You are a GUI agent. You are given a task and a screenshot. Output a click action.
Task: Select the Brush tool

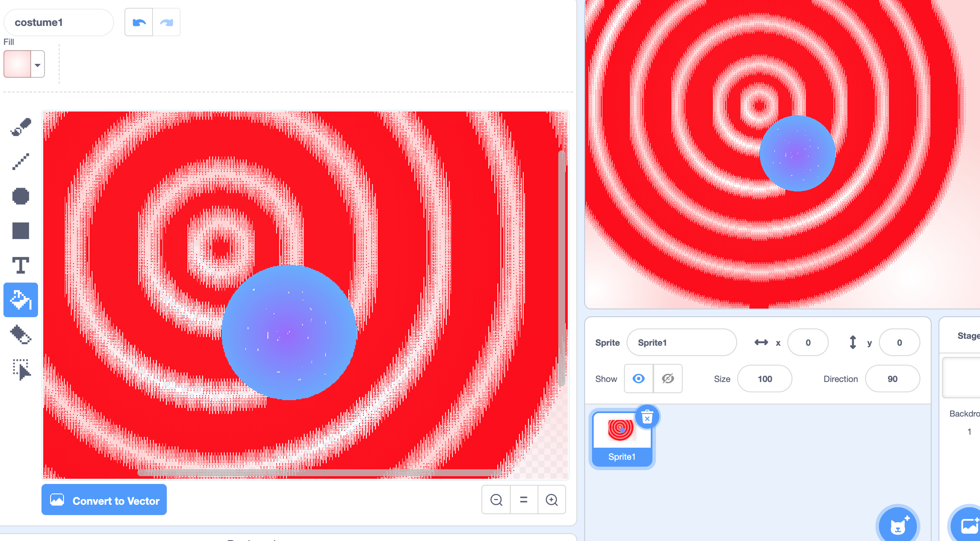[x=20, y=126]
